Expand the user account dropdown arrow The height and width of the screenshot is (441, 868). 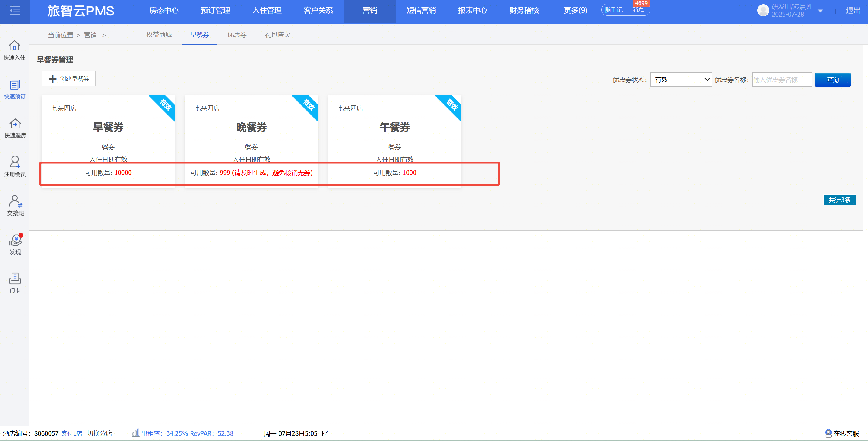(x=820, y=11)
